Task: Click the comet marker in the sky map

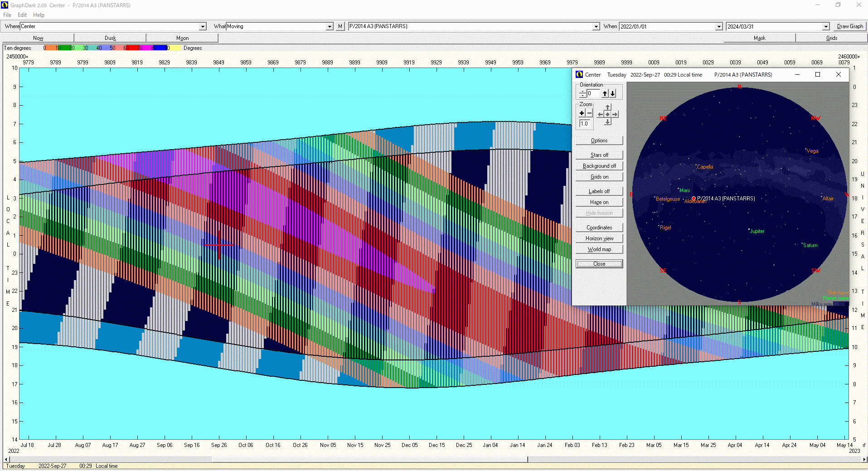Action: [x=693, y=198]
